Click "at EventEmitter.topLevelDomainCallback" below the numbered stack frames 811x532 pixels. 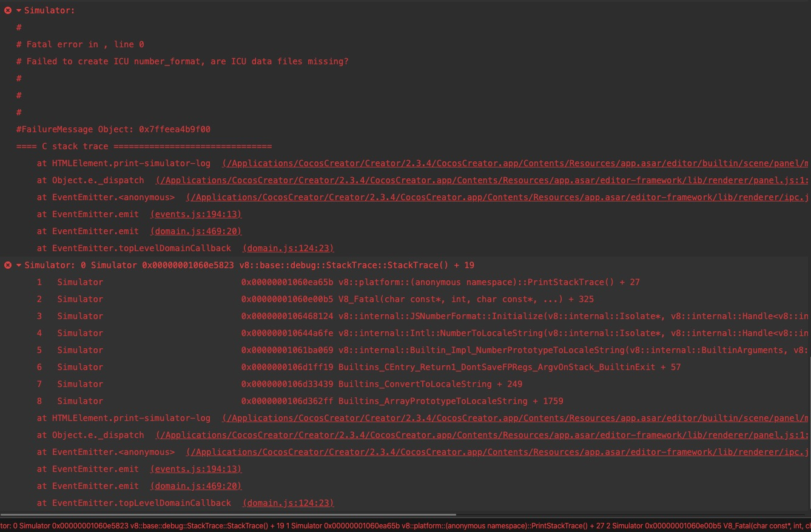click(x=134, y=503)
